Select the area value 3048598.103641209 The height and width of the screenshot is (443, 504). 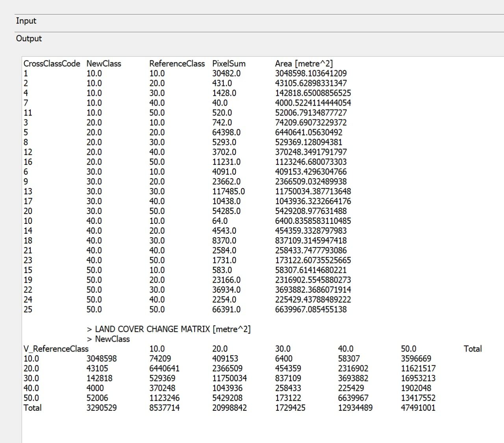(311, 73)
